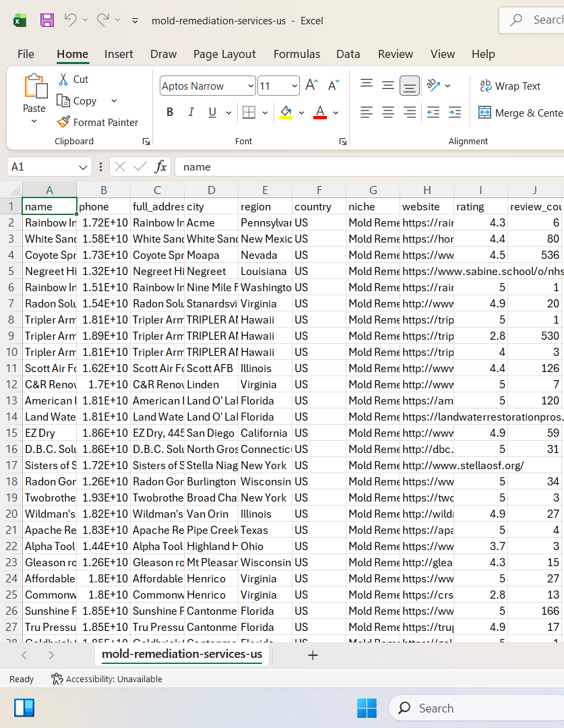Click the formula bar Enter checkmark
The image size is (564, 728).
click(x=139, y=166)
